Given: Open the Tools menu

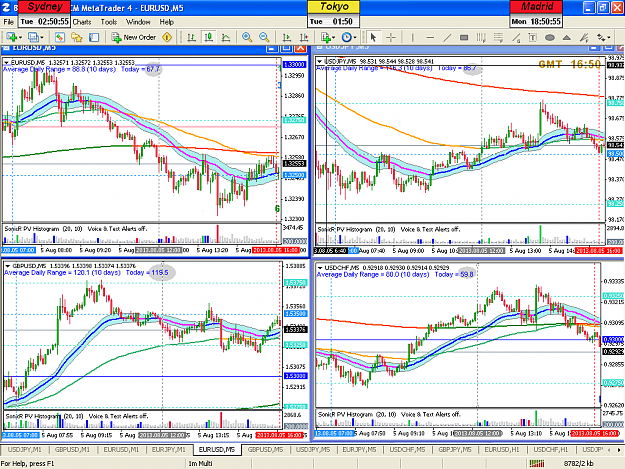Looking at the screenshot, I should pyautogui.click(x=108, y=22).
